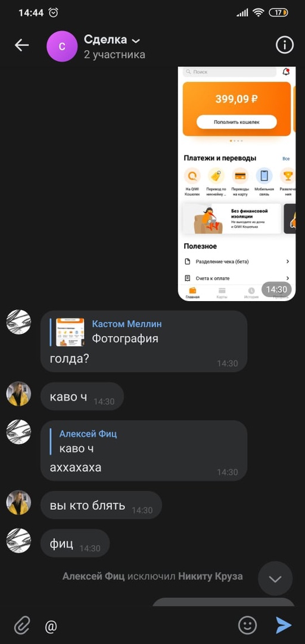The height and width of the screenshot is (644, 305).
Task: Open the emoji smiley picker
Action: tap(248, 625)
